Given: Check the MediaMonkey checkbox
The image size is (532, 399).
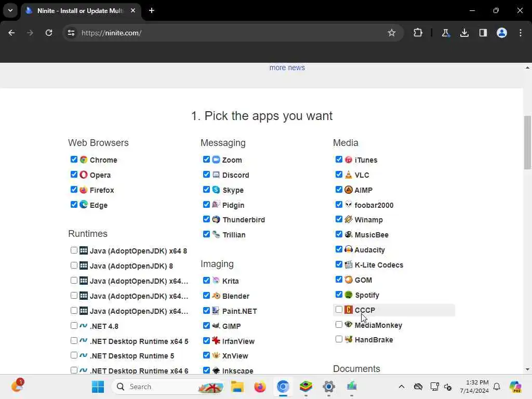Looking at the screenshot, I should [x=339, y=324].
